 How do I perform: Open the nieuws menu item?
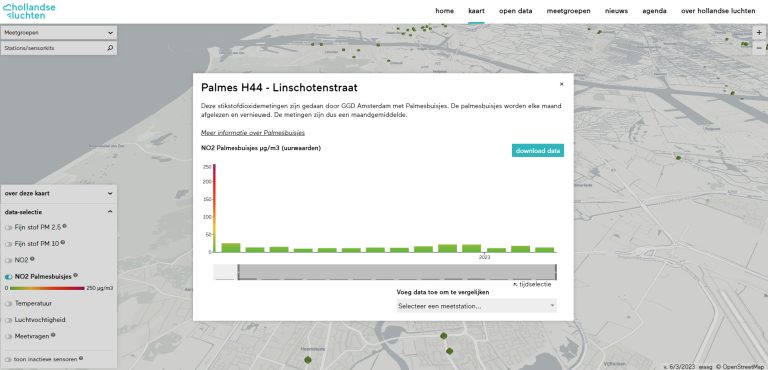(x=616, y=11)
